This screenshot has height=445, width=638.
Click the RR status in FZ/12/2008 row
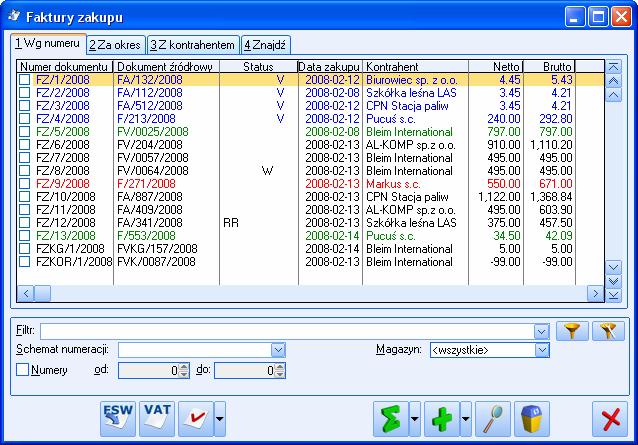click(x=231, y=223)
